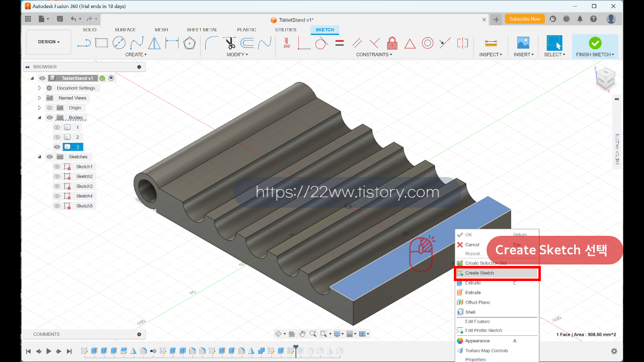This screenshot has width=644, height=362.
Task: Collapse the Sketches folder tree node
Action: click(x=39, y=156)
